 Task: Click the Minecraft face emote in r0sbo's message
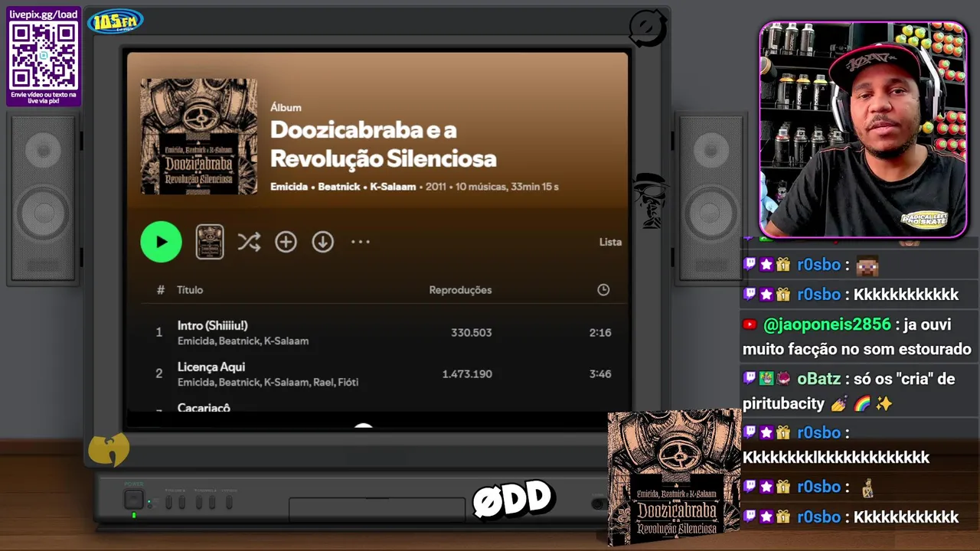coord(867,266)
